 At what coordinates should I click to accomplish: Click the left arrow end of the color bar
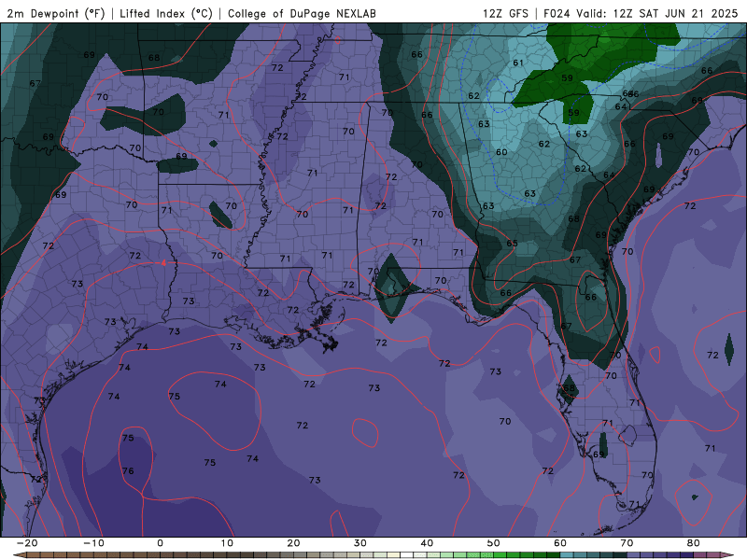19,555
